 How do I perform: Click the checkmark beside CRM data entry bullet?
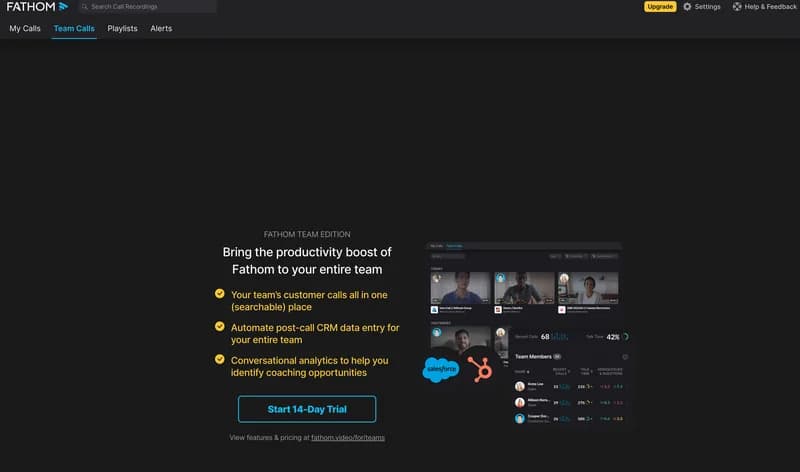219,327
